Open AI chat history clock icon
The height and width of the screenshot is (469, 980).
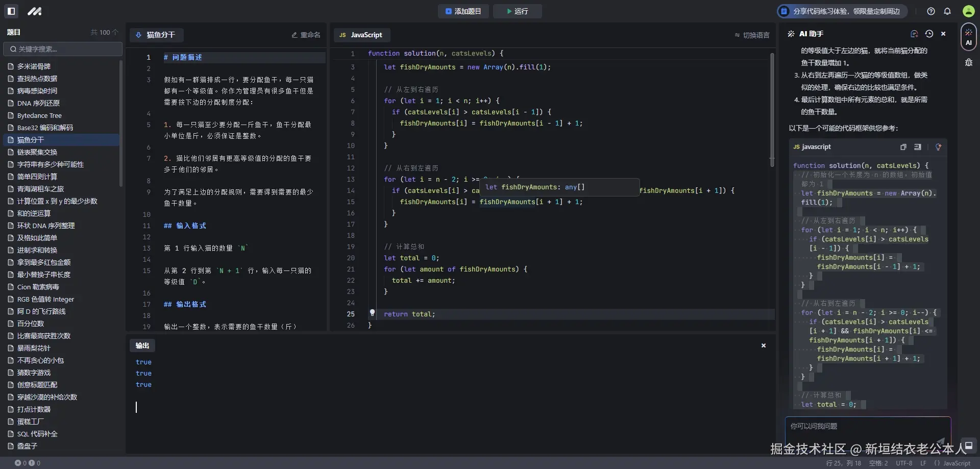pyautogui.click(x=929, y=34)
